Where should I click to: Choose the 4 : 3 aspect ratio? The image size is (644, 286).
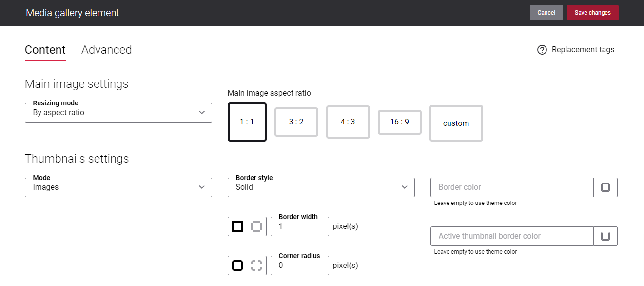click(x=348, y=122)
